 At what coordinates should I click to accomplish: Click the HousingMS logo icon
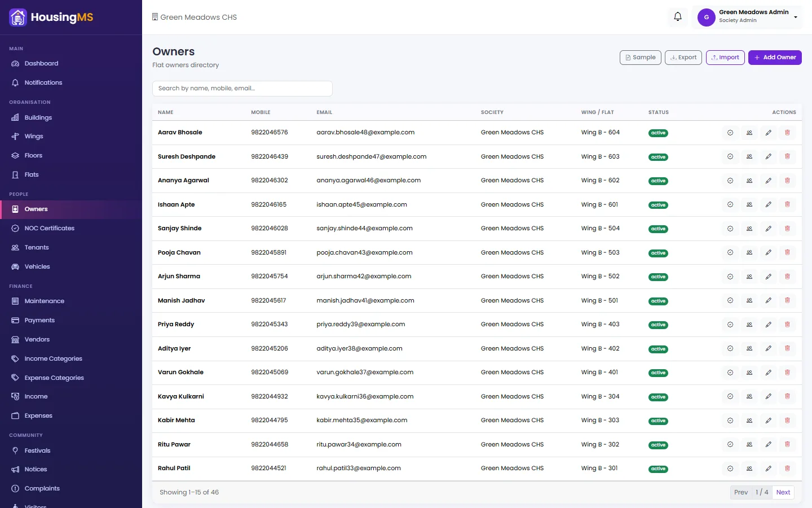click(18, 17)
